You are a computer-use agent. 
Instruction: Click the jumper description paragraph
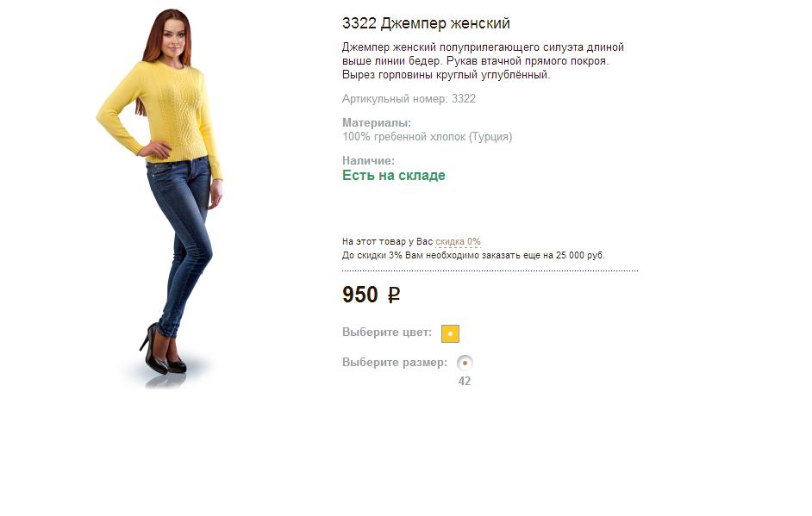[483, 61]
